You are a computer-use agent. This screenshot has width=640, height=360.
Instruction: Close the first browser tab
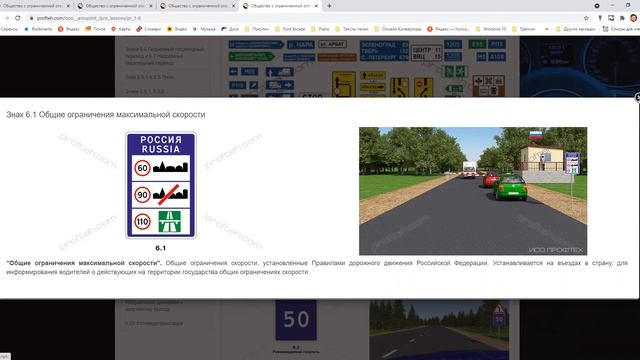tap(68, 6)
